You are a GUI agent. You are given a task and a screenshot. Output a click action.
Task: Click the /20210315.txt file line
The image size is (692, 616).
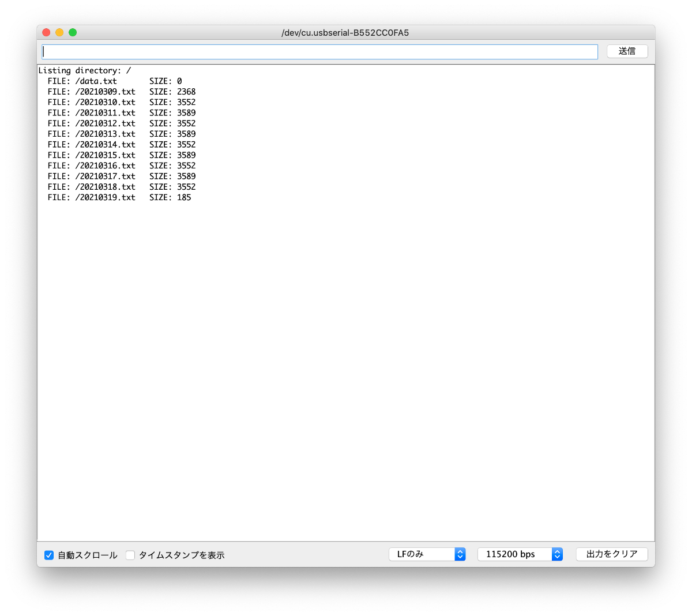pos(122,155)
